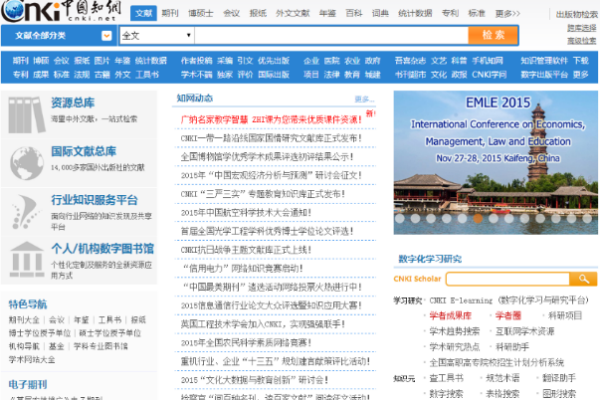Click the CNKI logo
Viewport: 600px width, 400px height.
pos(61,11)
